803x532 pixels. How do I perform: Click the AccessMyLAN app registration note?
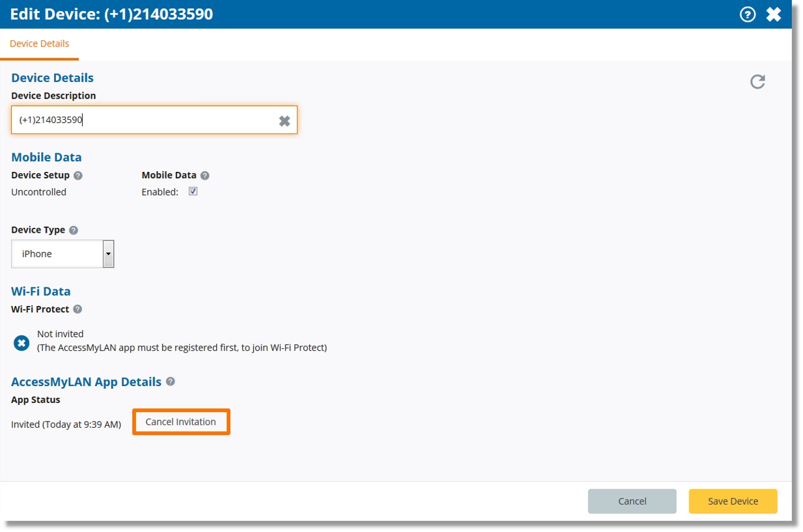click(x=182, y=348)
